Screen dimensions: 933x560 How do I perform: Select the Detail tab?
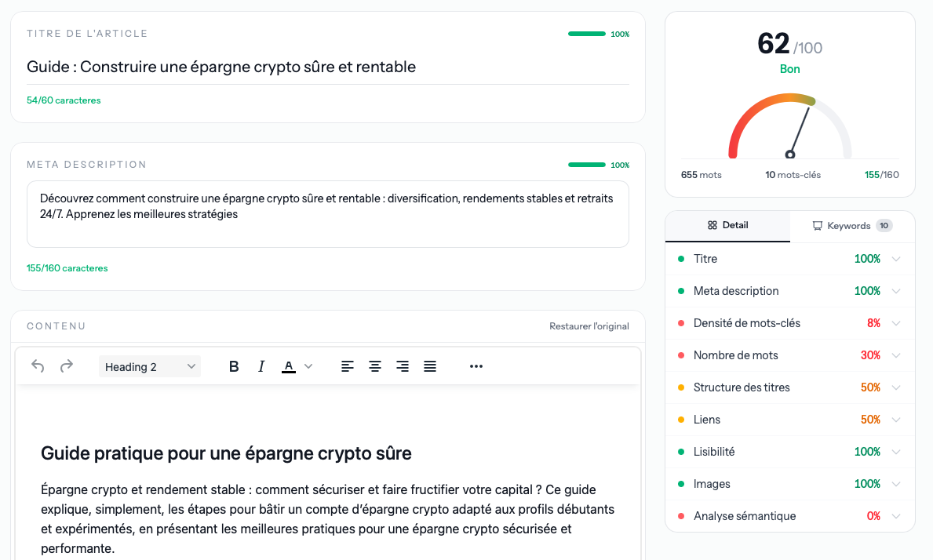click(x=727, y=225)
